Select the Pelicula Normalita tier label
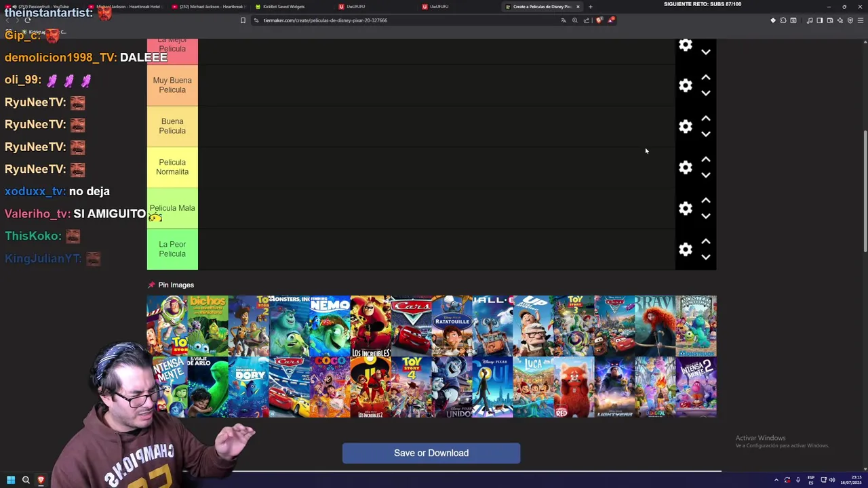Image resolution: width=868 pixels, height=488 pixels. pos(172,167)
